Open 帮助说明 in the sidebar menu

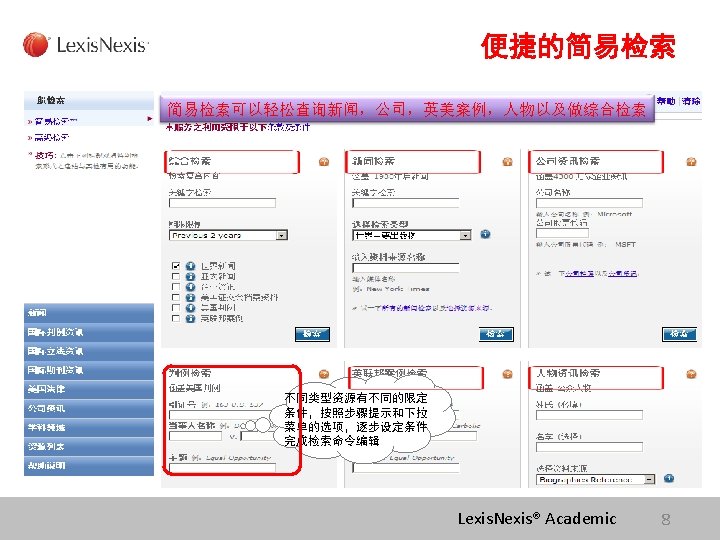[x=89, y=466]
